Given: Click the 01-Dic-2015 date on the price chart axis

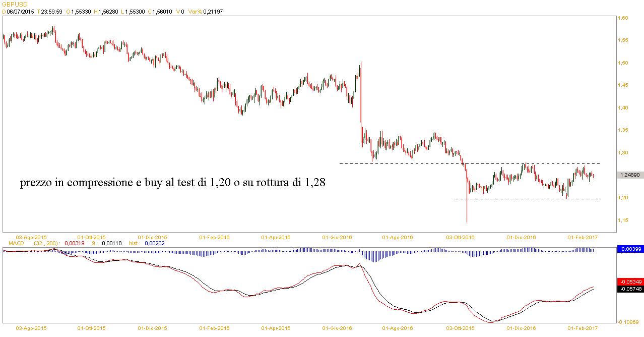Looking at the screenshot, I should click(x=153, y=237).
